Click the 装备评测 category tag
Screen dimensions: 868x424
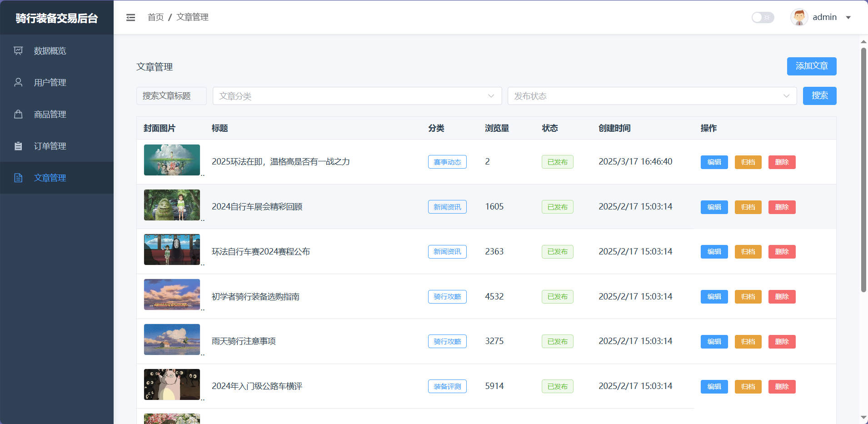(447, 386)
